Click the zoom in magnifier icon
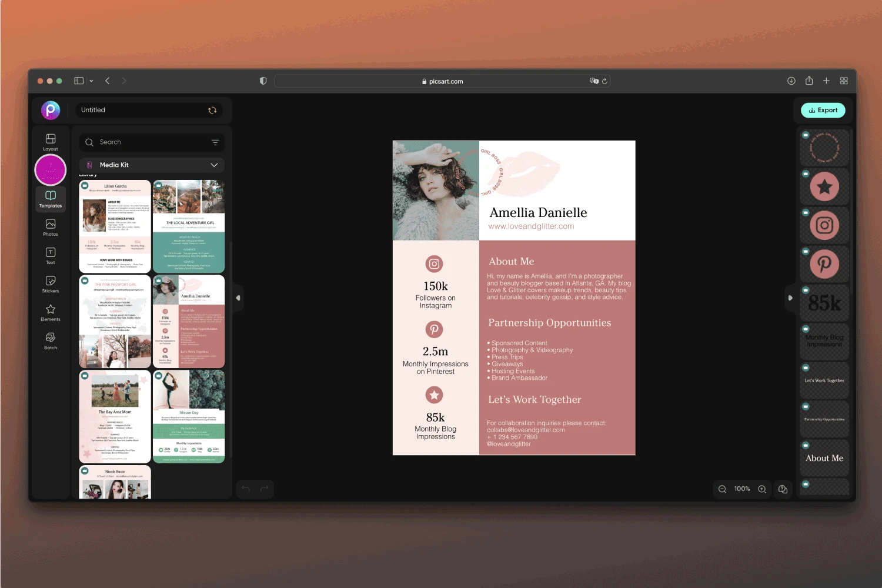882x588 pixels. [x=761, y=489]
